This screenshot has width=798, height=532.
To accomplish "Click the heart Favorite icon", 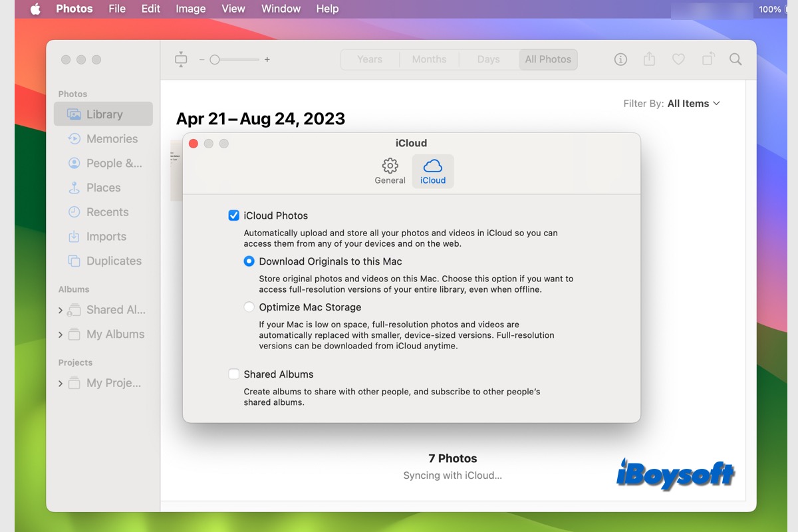I will pyautogui.click(x=678, y=59).
